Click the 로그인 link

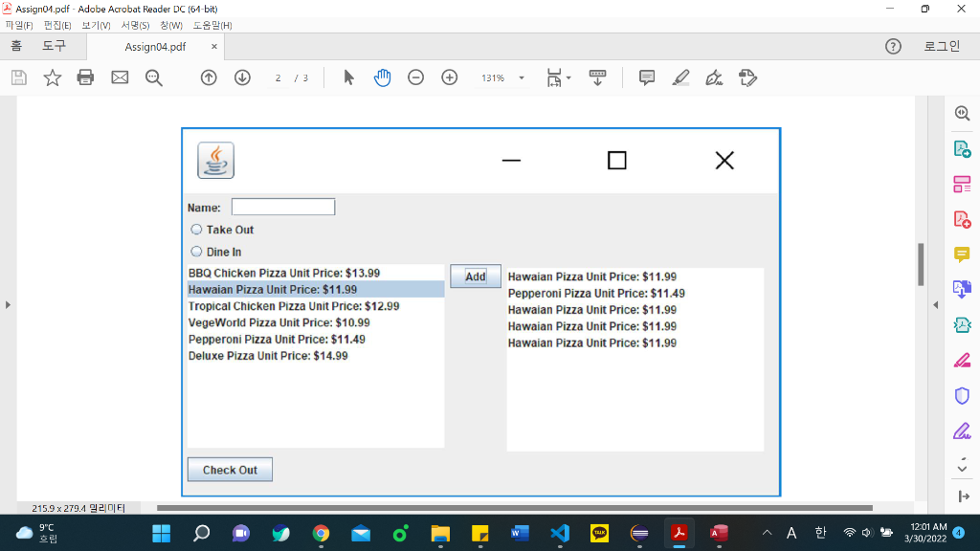click(x=943, y=44)
